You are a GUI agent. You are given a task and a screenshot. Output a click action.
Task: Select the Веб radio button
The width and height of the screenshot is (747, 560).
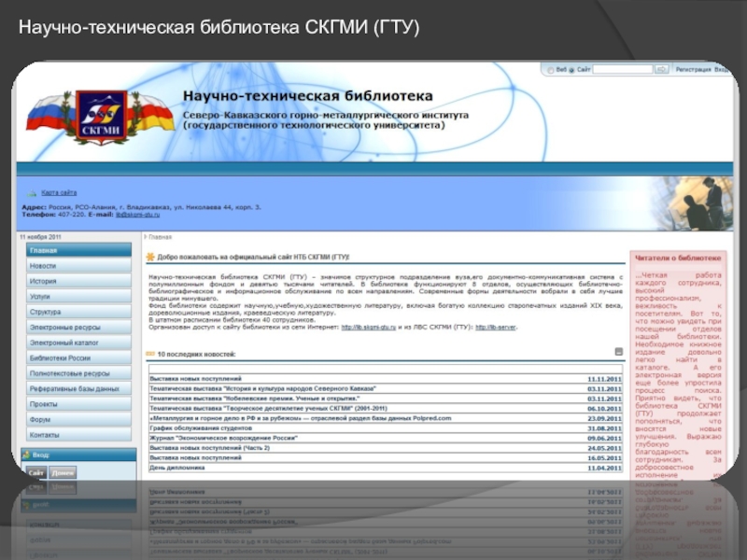tap(550, 70)
